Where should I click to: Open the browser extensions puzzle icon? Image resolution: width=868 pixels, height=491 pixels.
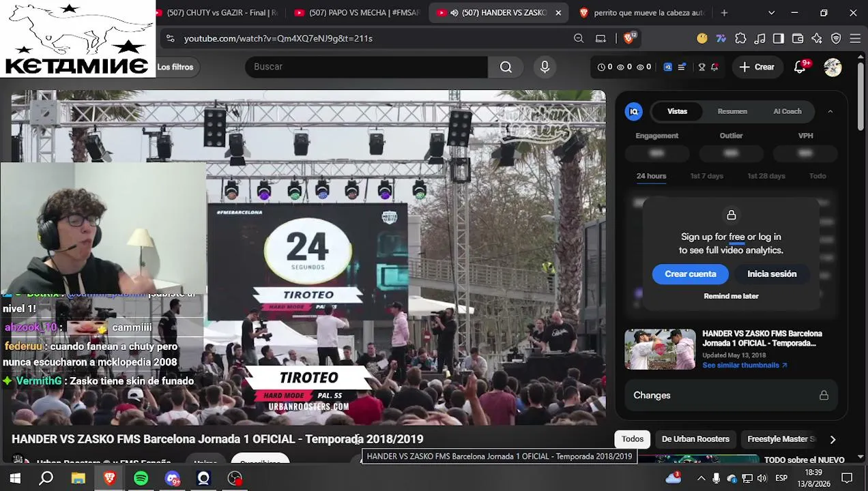pos(740,38)
